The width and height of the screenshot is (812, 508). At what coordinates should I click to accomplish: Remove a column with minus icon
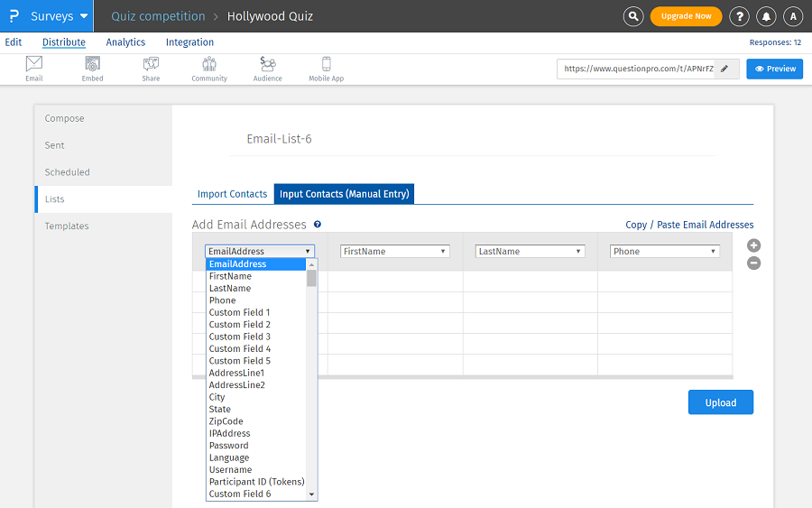[754, 263]
